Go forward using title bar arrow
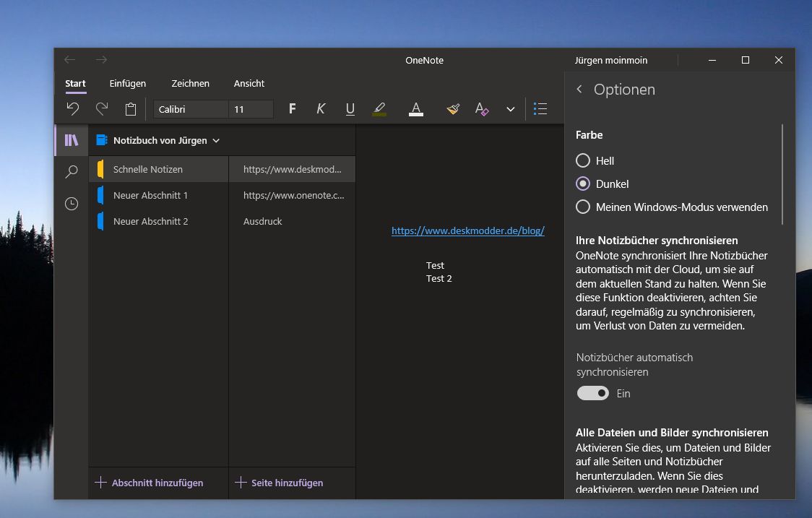 [x=101, y=60]
